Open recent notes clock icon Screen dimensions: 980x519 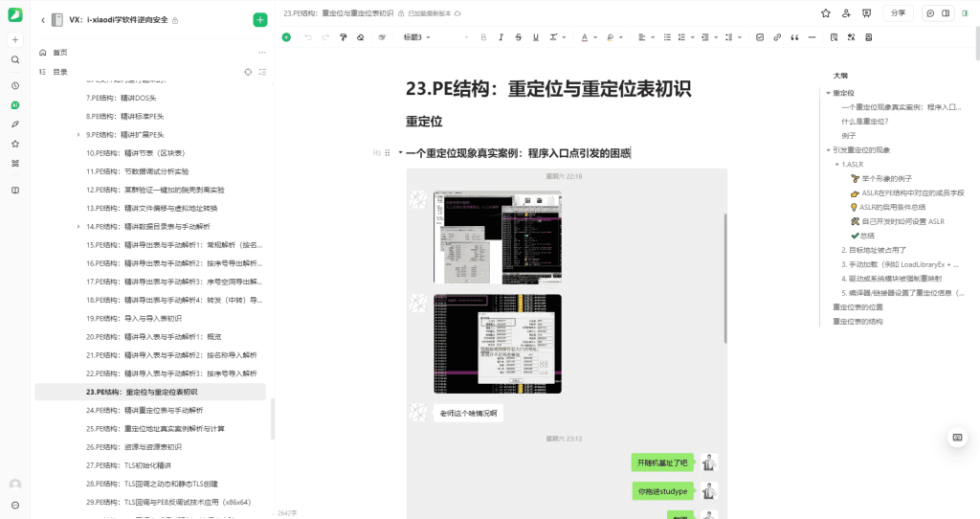[x=15, y=85]
